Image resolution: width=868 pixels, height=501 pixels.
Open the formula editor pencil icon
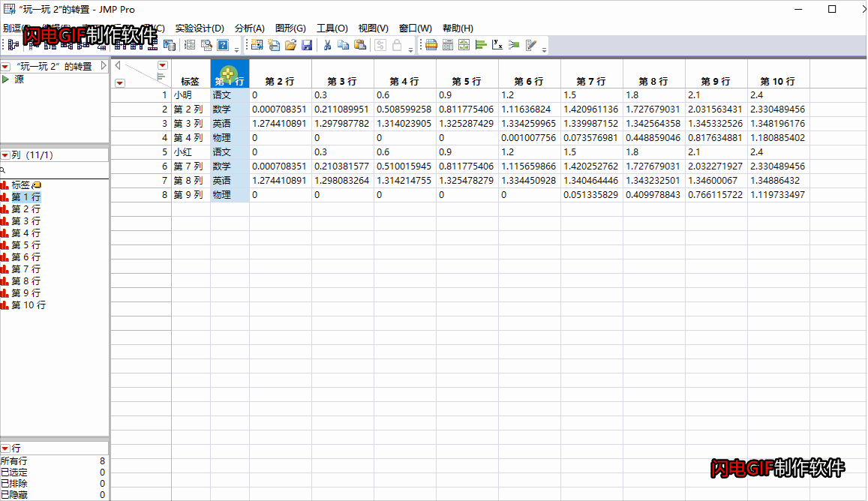tap(530, 45)
